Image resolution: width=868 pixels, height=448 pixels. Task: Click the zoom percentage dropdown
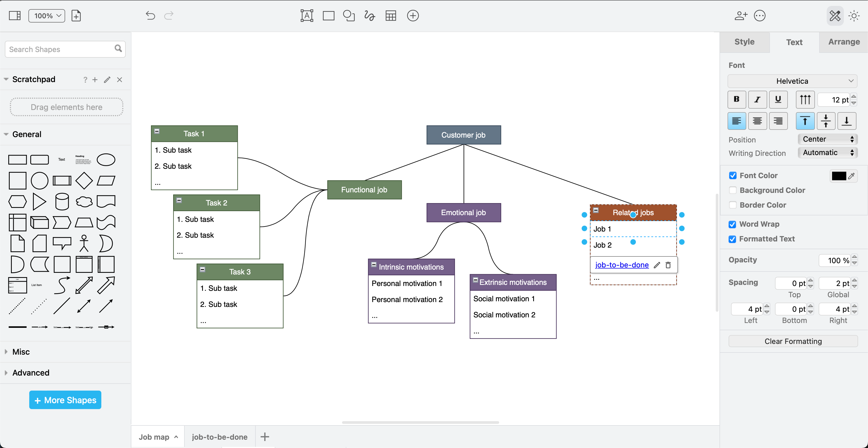pos(45,16)
